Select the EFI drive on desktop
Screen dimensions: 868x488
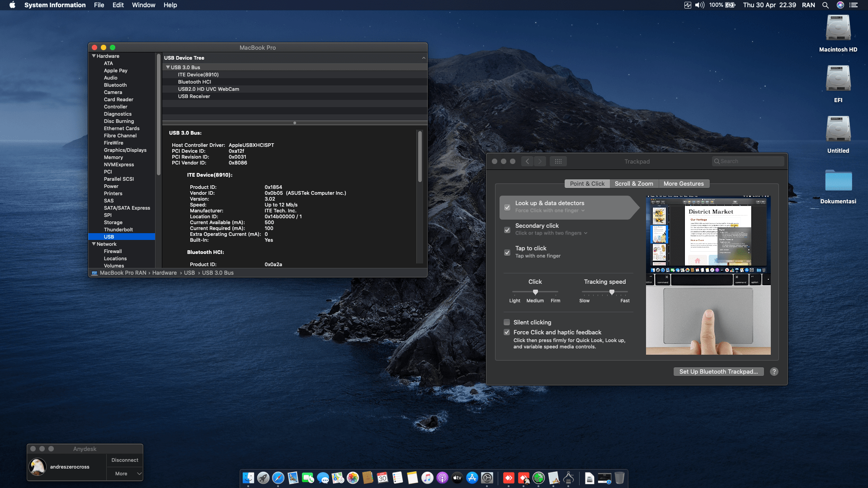[838, 84]
